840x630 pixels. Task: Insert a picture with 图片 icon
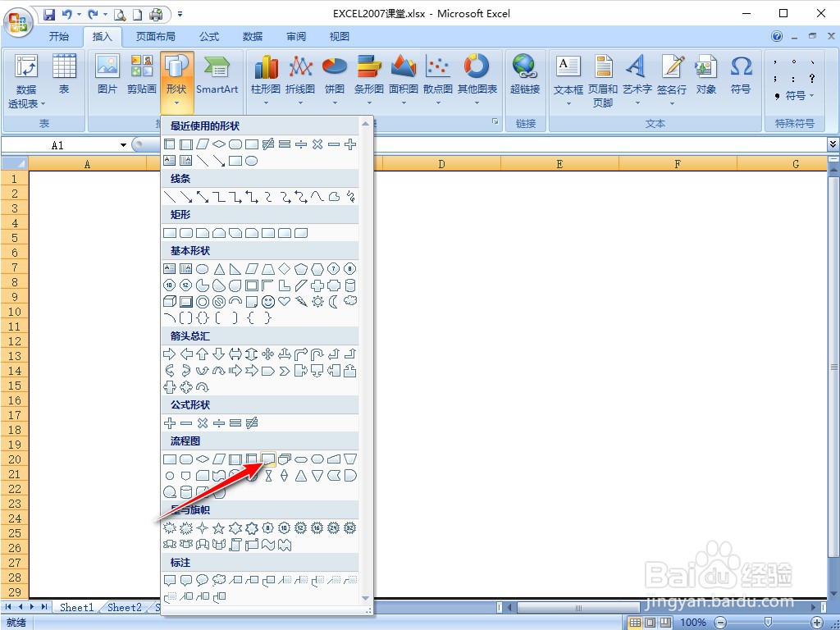click(107, 75)
